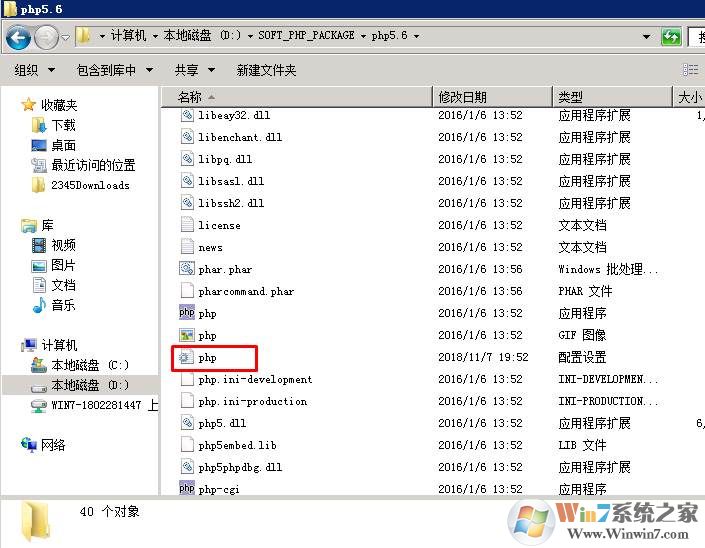705x548 pixels.
Task: Select libeay32.dll file icon
Action: pyautogui.click(x=187, y=115)
